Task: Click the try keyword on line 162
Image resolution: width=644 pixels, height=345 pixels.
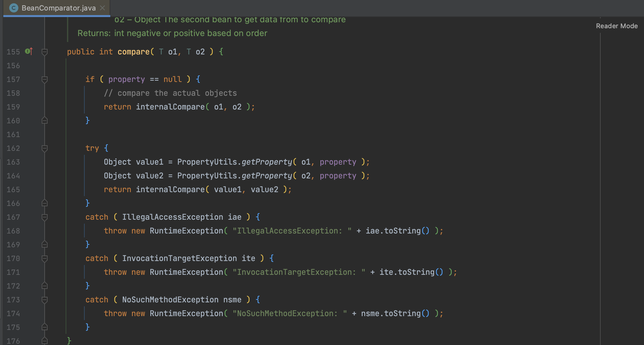Action: click(x=92, y=148)
